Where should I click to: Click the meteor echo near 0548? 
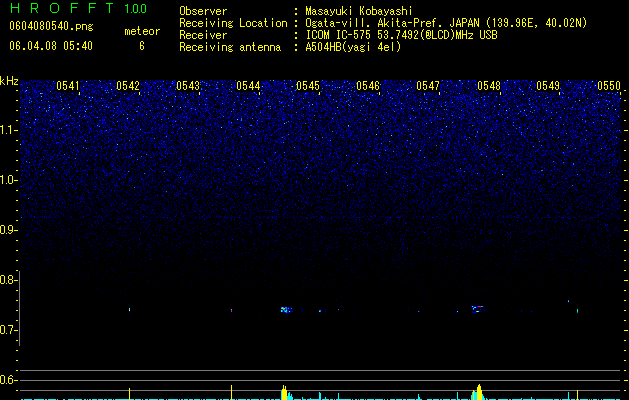coord(477,309)
